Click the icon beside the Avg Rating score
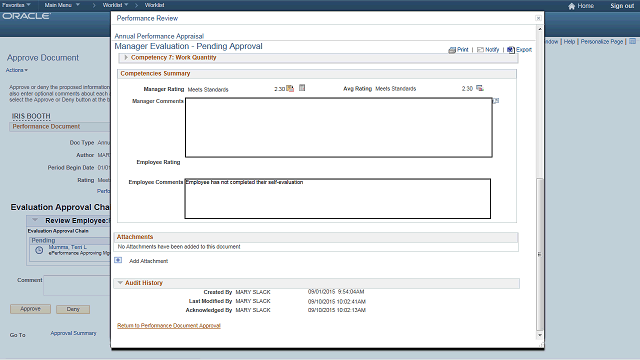640x360 pixels. tap(480, 88)
